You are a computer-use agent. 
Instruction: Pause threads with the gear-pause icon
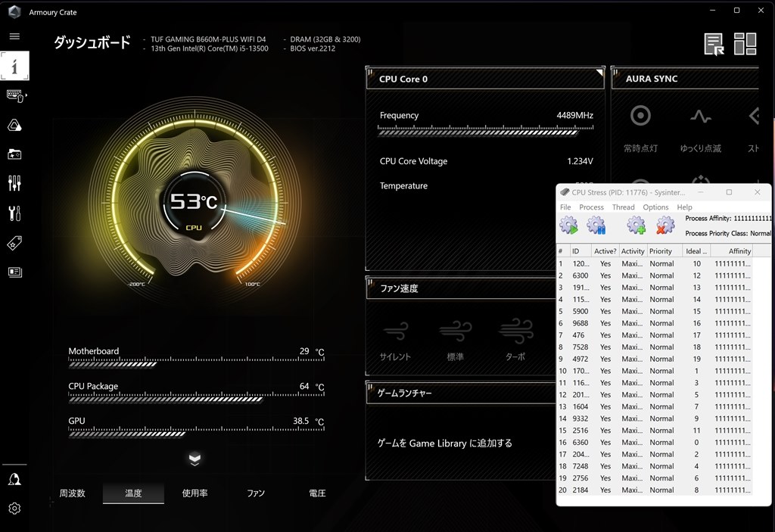pyautogui.click(x=597, y=224)
